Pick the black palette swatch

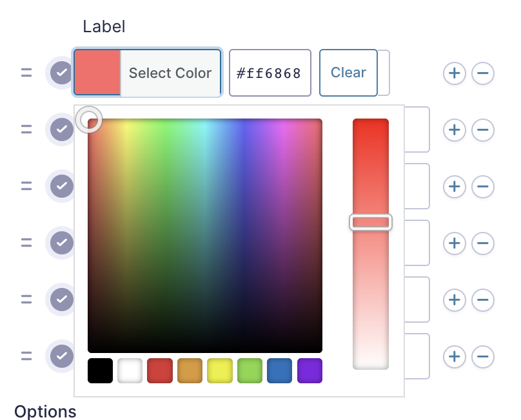[100, 371]
